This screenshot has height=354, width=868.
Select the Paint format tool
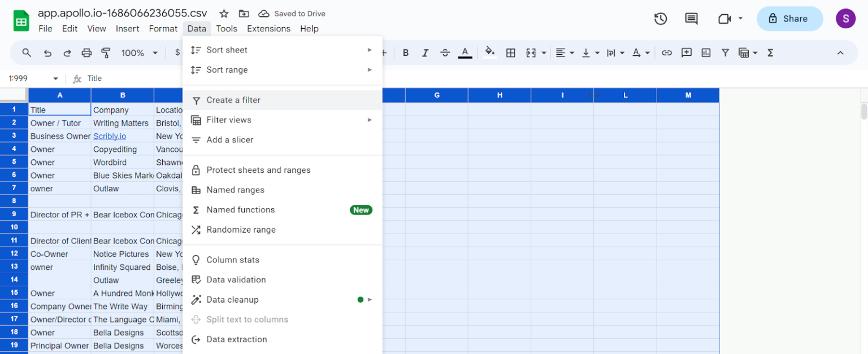[x=106, y=53]
